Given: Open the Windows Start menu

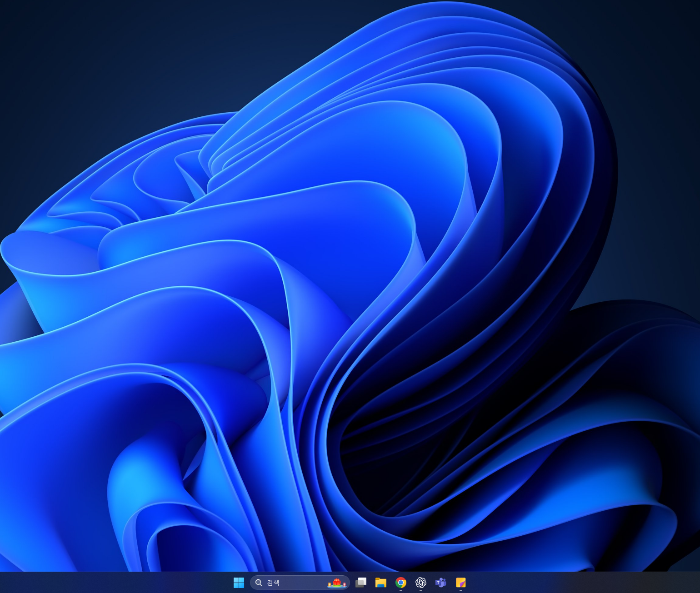Looking at the screenshot, I should 239,583.
